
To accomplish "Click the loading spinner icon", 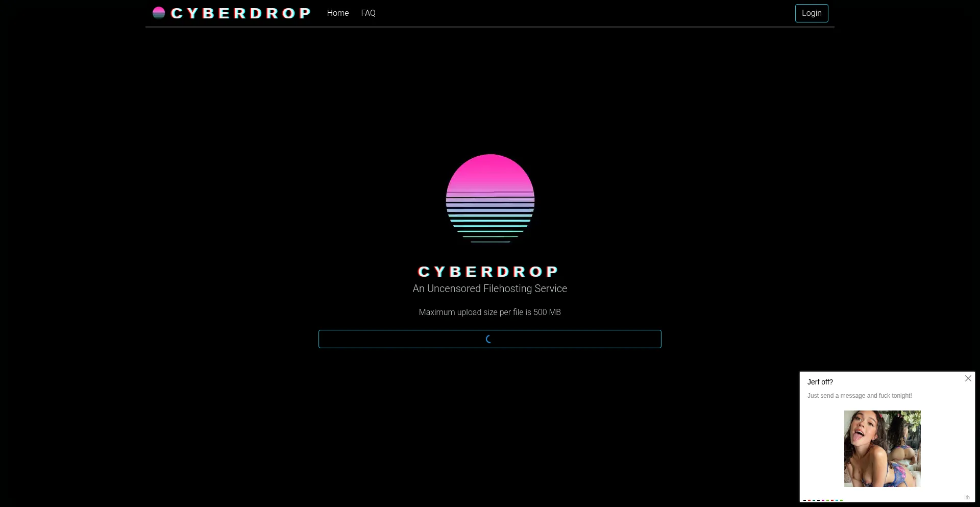I will (x=489, y=339).
